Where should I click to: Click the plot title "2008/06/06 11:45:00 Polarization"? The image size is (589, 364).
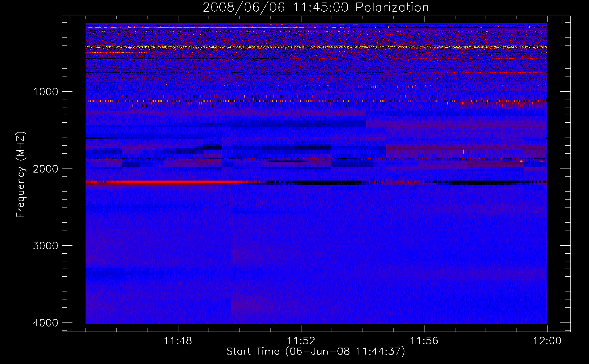click(x=316, y=7)
